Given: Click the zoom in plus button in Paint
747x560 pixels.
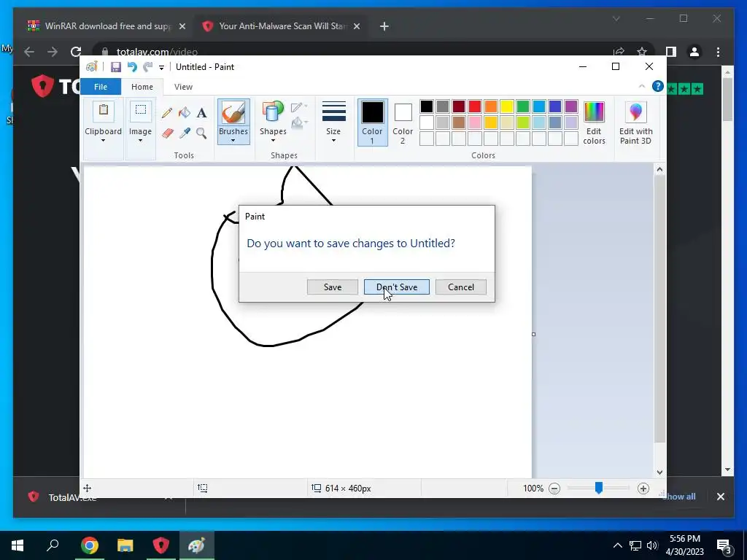Looking at the screenshot, I should coord(643,488).
